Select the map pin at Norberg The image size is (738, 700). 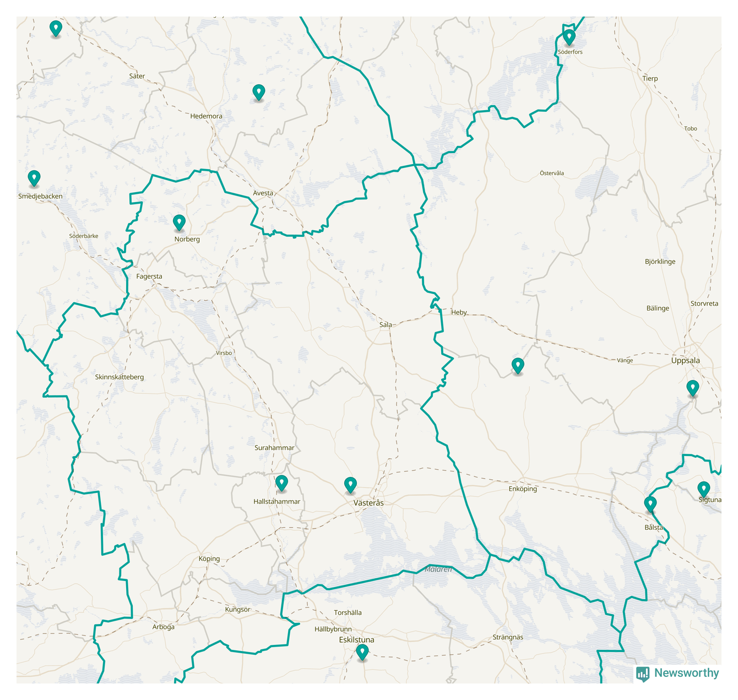tap(179, 223)
